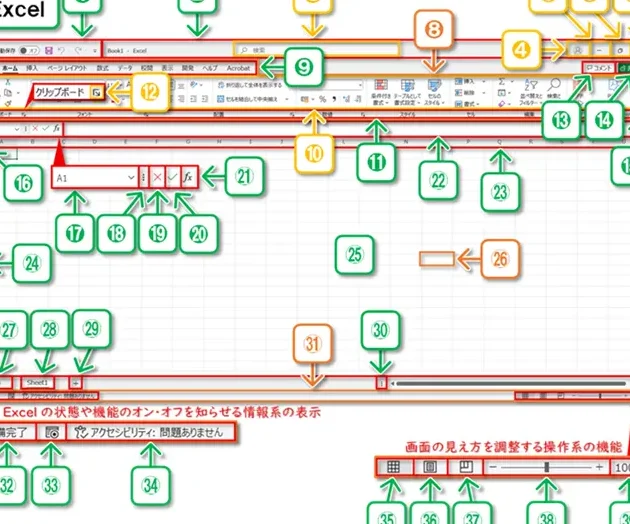Click the Increase Indent icon
The height and width of the screenshot is (524, 630).
(205, 98)
